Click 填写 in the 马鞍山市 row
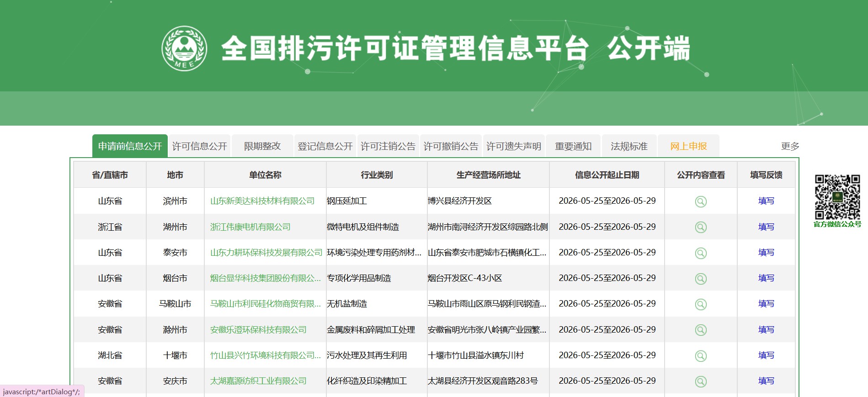The height and width of the screenshot is (397, 868). tap(766, 304)
